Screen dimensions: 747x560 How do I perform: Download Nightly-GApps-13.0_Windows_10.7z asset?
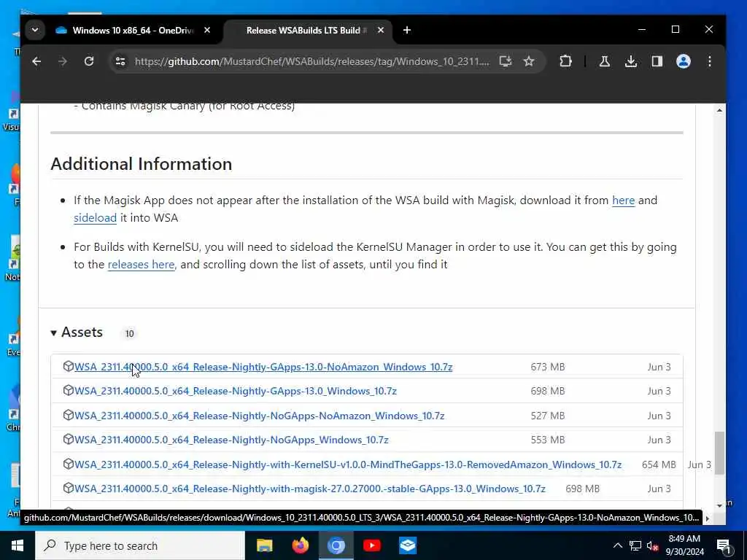[x=236, y=392]
